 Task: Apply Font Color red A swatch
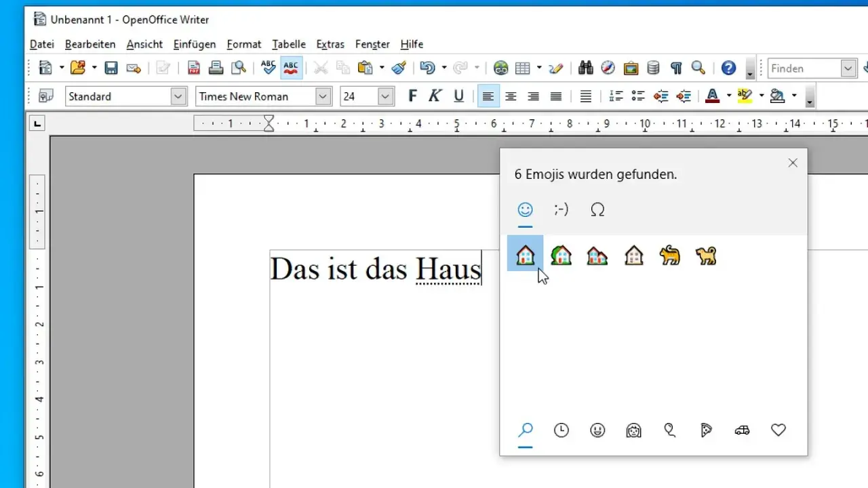[x=712, y=96]
